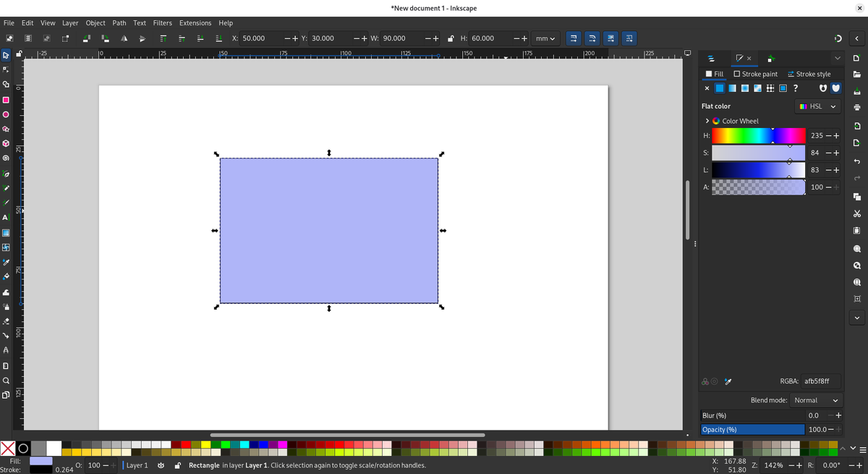Image resolution: width=868 pixels, height=474 pixels.
Task: Select the Dropper color picker tool
Action: pos(6,262)
